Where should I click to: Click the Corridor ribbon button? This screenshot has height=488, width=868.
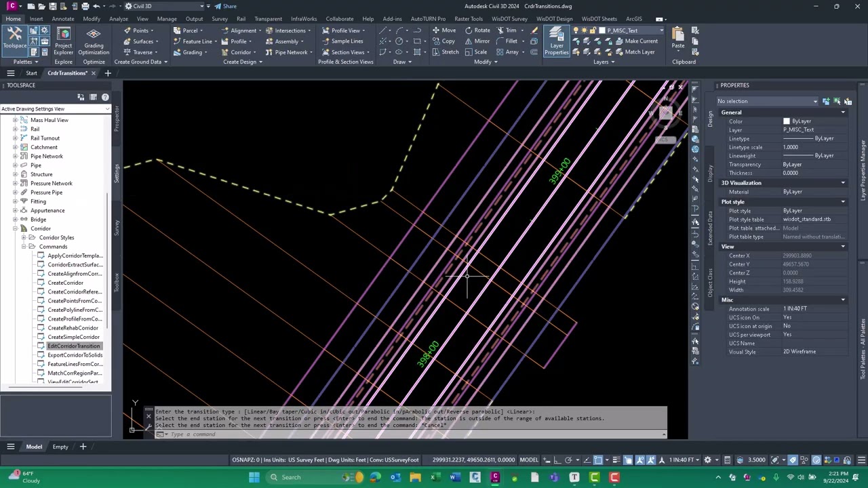pyautogui.click(x=237, y=52)
